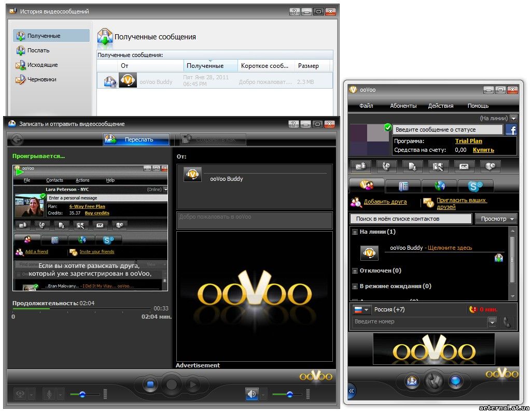The height and width of the screenshot is (413, 532).
Task: Open the Абоненты menu
Action: click(403, 106)
